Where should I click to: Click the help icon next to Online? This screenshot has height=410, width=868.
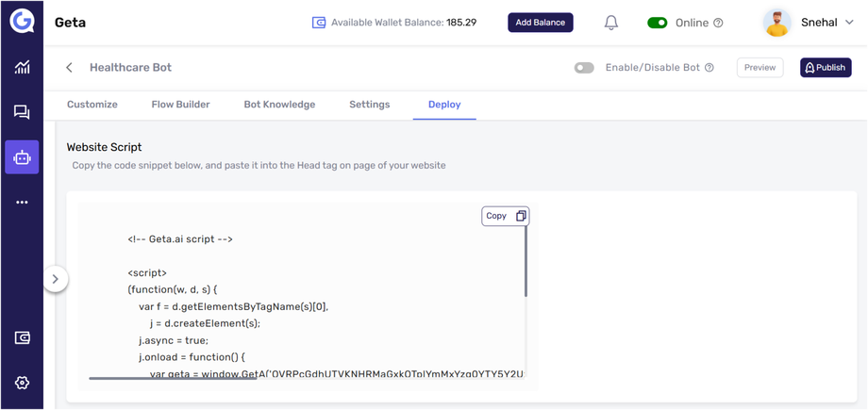coord(719,23)
